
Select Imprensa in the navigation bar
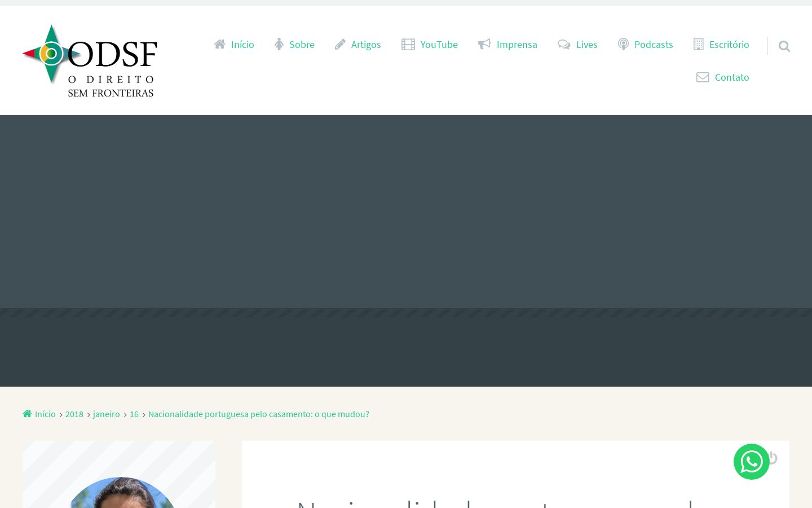[517, 45]
